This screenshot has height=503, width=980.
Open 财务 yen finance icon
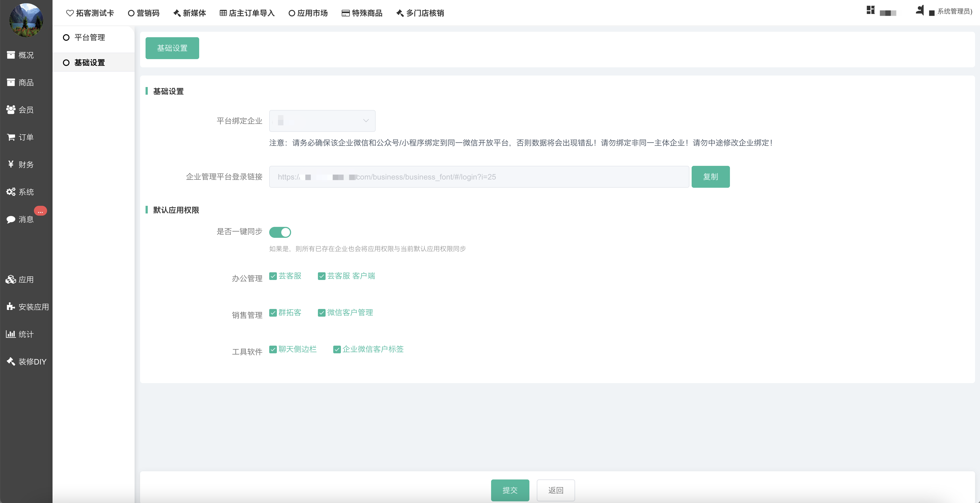11,164
